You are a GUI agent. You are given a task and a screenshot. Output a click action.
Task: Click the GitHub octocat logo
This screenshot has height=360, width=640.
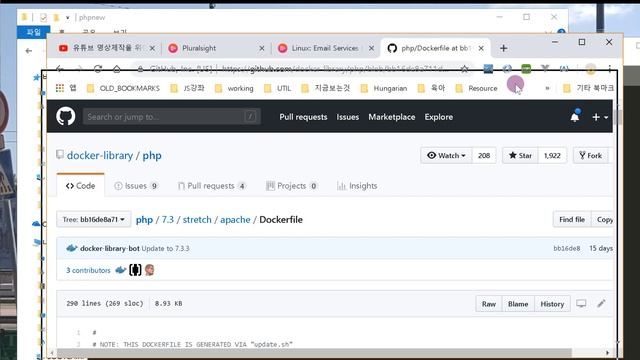[x=65, y=116]
